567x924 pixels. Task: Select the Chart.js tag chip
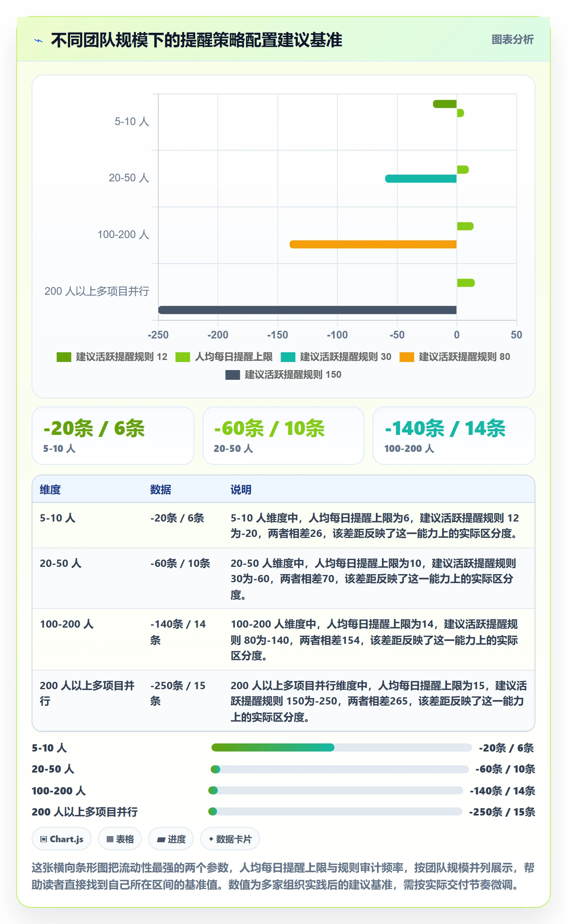[x=62, y=839]
